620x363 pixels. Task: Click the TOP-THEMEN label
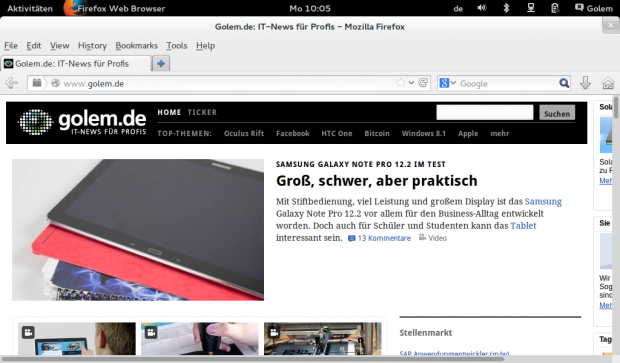[185, 134]
